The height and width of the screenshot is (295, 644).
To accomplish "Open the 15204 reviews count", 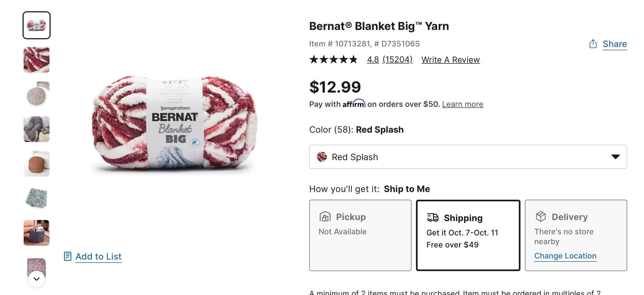I will point(397,59).
